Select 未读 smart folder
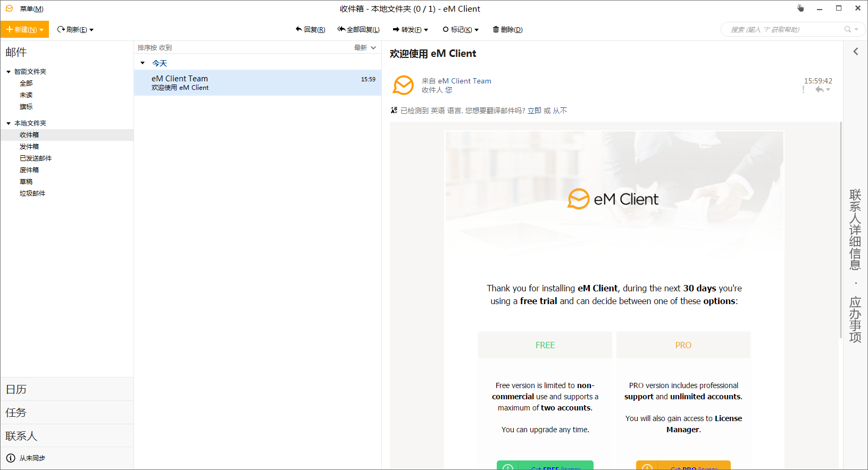 pos(26,95)
